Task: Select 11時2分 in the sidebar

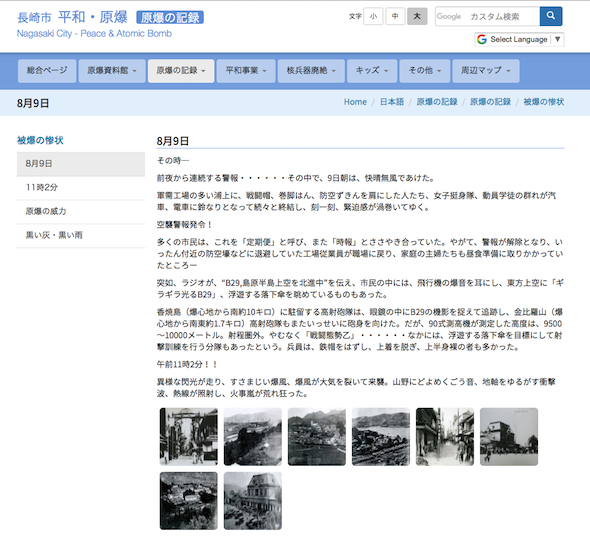Action: click(81, 187)
